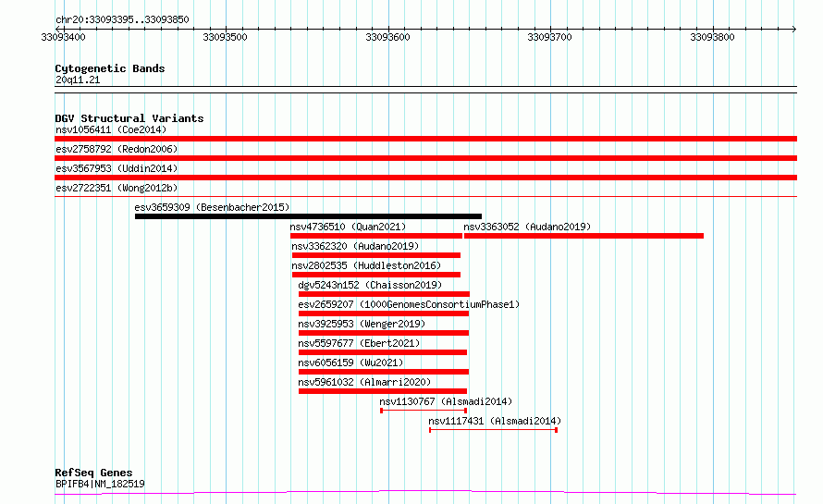
Task: Select the esv2722351 (Wong2012b) label
Action: (117, 188)
